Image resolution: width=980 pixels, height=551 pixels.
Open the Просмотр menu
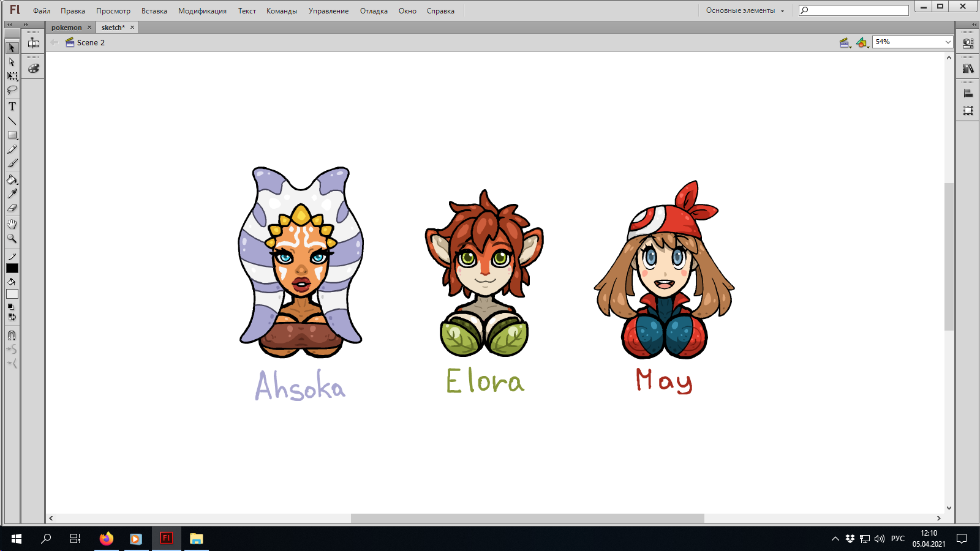113,11
